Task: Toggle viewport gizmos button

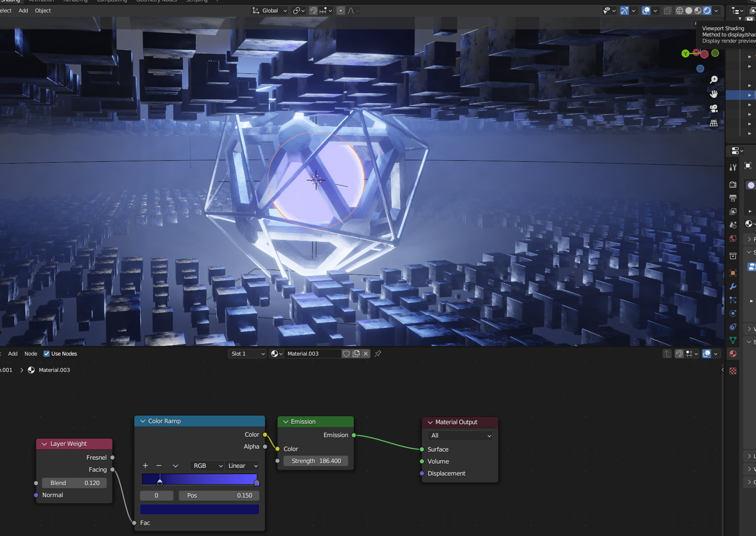Action: pyautogui.click(x=624, y=11)
